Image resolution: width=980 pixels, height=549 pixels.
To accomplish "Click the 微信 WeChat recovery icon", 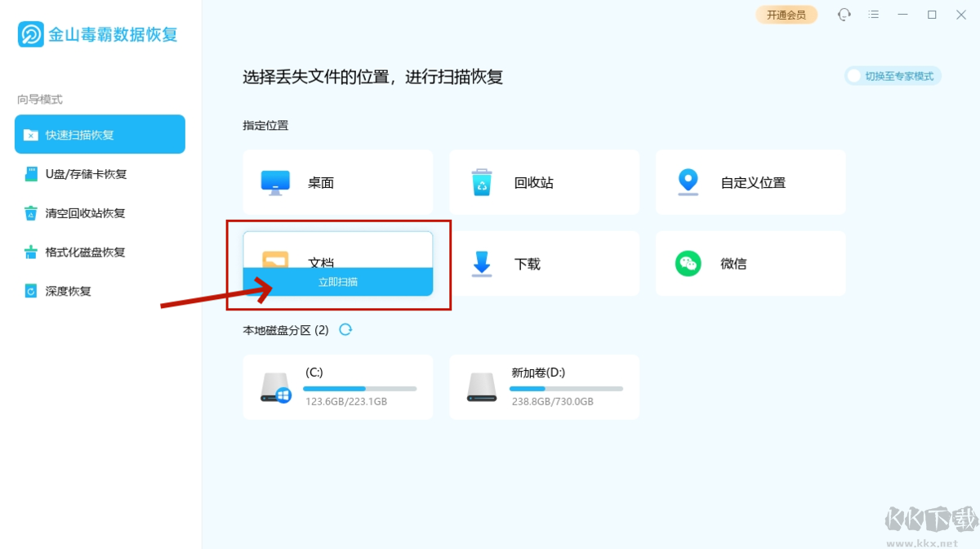I will (688, 263).
